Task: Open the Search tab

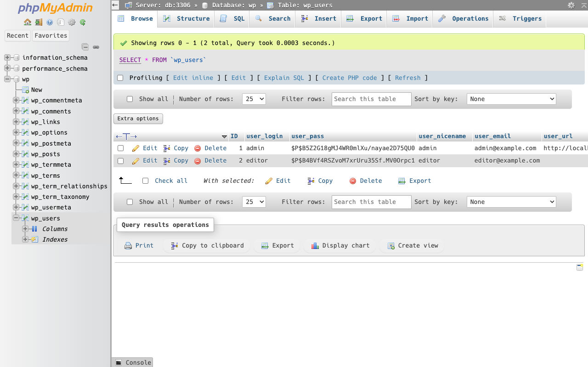Action: [273, 19]
